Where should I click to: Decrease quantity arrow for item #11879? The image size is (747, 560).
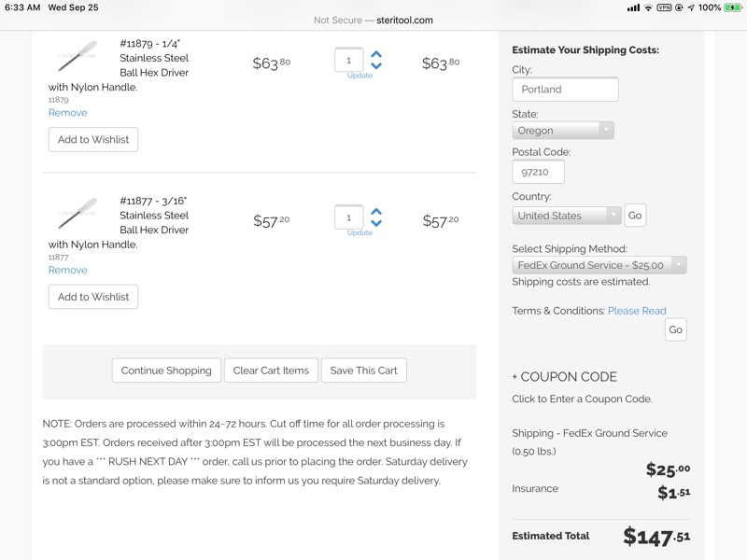(376, 66)
